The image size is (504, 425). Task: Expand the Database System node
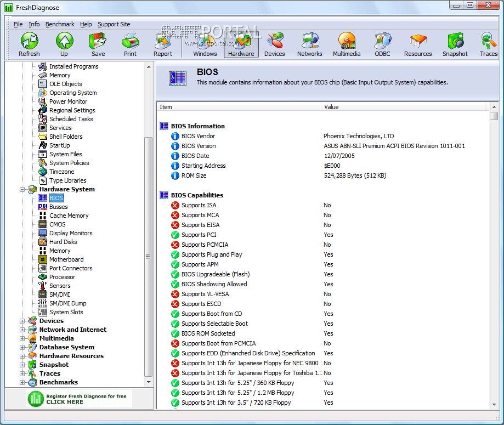click(x=22, y=347)
